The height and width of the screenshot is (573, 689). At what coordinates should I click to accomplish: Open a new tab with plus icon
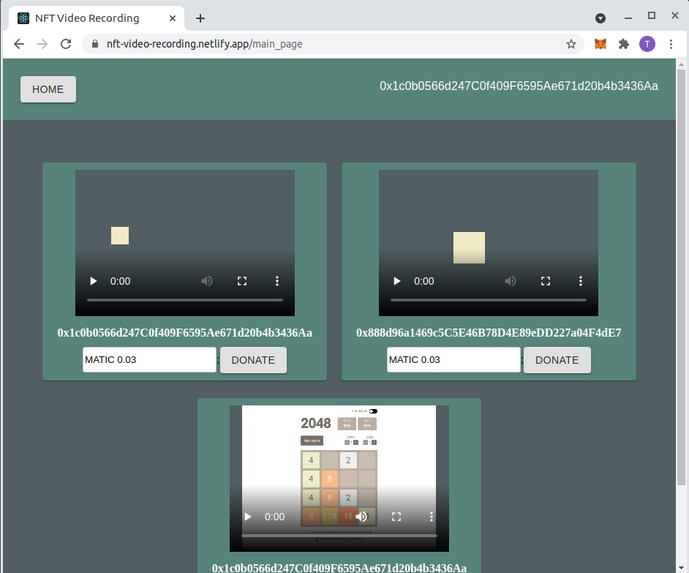click(x=200, y=18)
